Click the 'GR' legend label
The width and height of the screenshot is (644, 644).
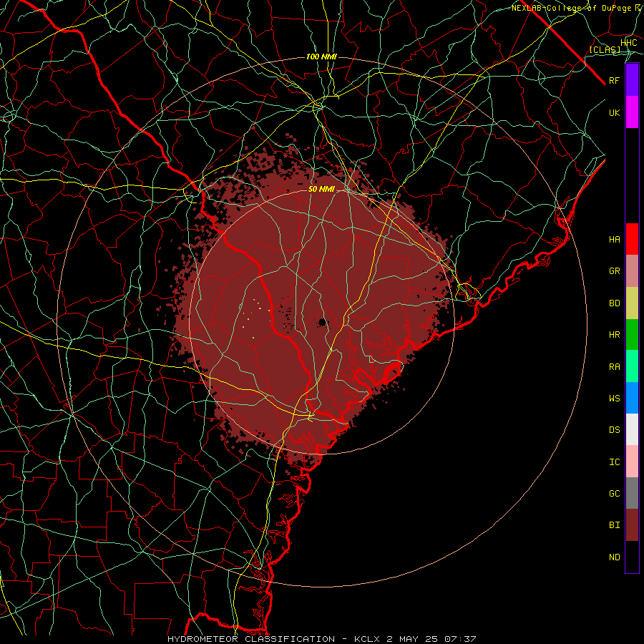coord(615,271)
